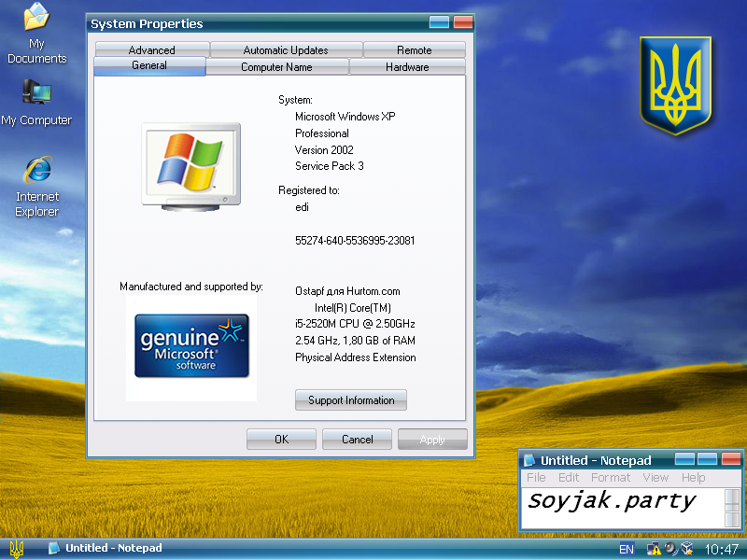The width and height of the screenshot is (747, 560).
Task: Activate Untitled - Notepad on the taskbar
Action: [x=106, y=548]
